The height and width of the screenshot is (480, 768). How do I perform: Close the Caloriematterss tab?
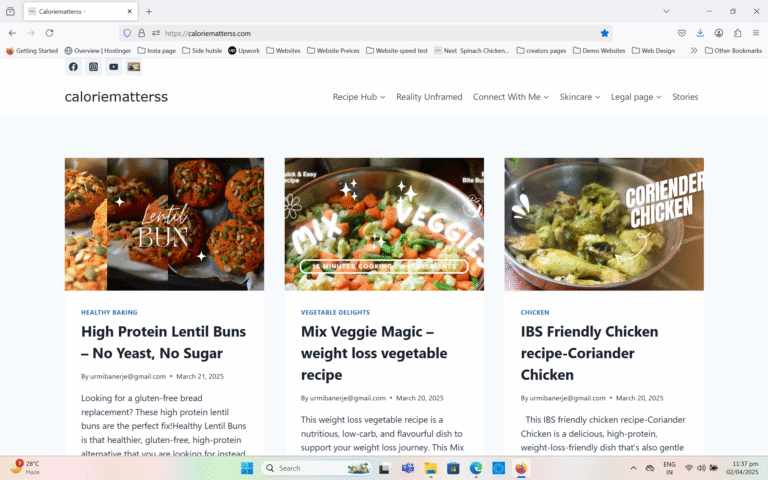(x=129, y=11)
